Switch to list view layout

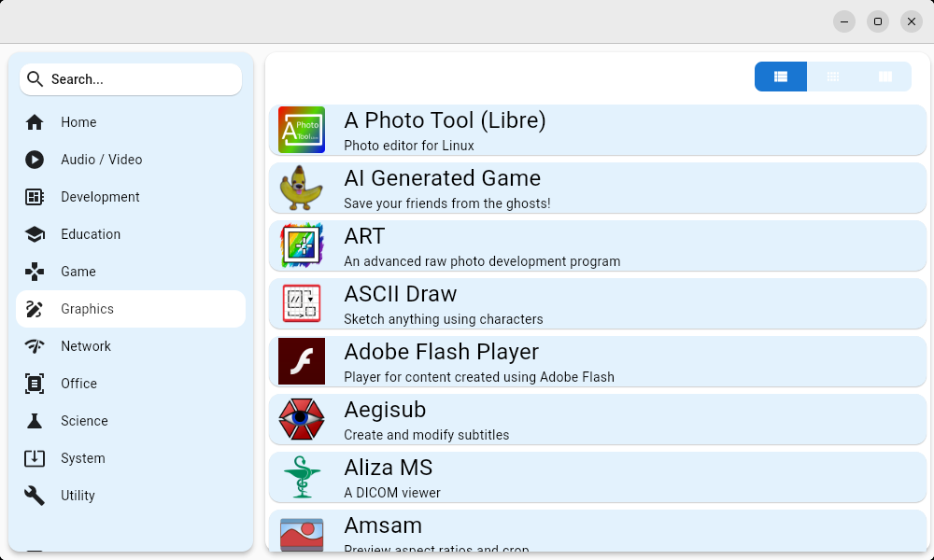(780, 77)
